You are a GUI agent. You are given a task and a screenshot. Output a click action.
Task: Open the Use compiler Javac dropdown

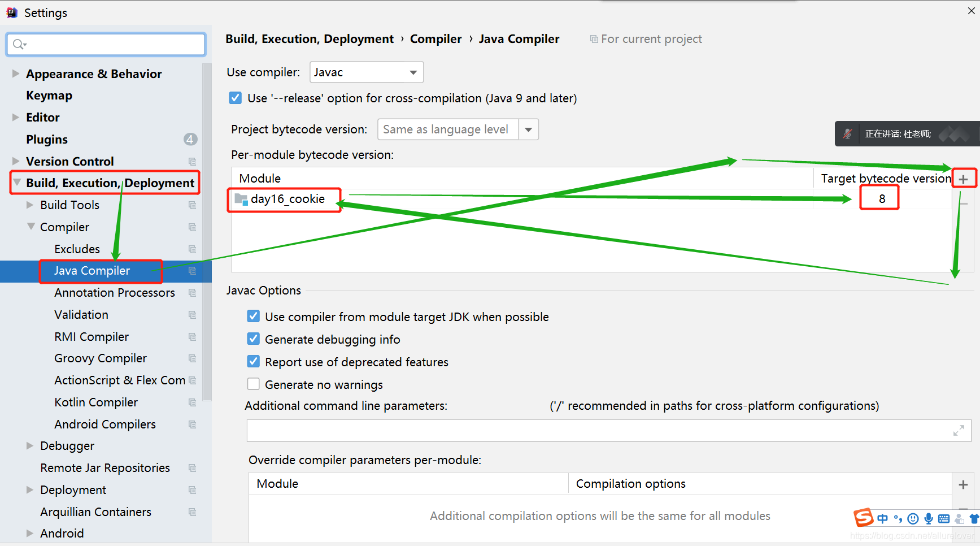pyautogui.click(x=367, y=72)
